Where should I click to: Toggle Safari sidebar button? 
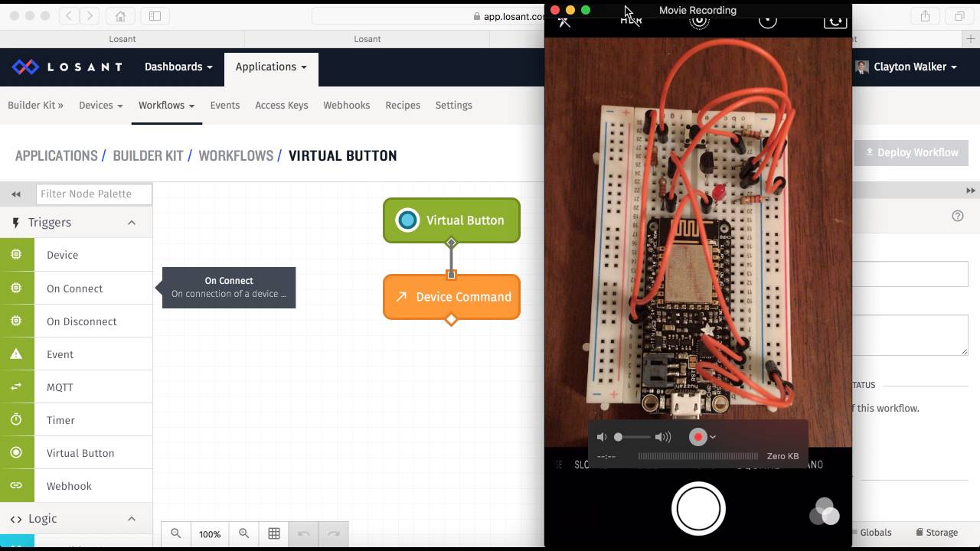(155, 16)
